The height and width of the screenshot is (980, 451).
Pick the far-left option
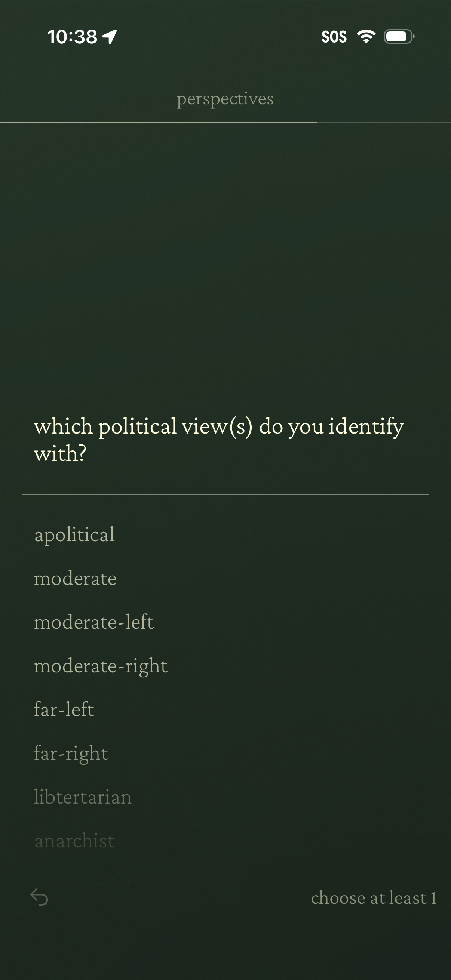pyautogui.click(x=64, y=709)
